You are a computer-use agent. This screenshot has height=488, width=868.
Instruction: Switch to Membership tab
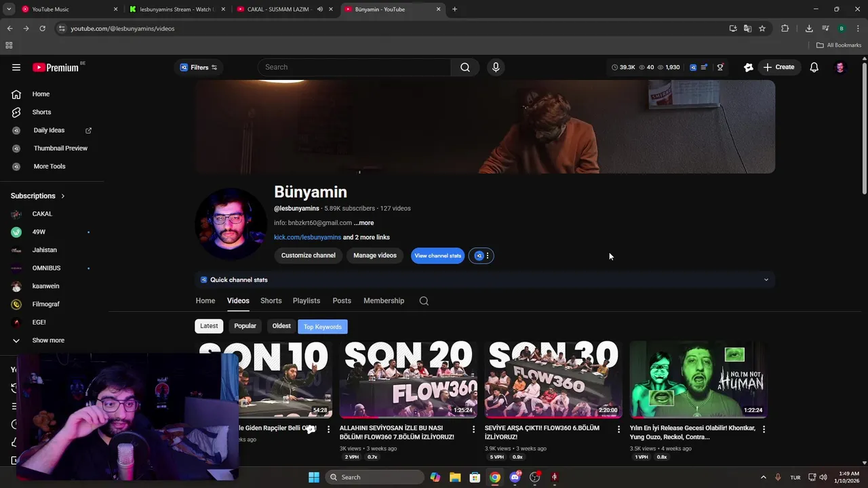pos(384,301)
